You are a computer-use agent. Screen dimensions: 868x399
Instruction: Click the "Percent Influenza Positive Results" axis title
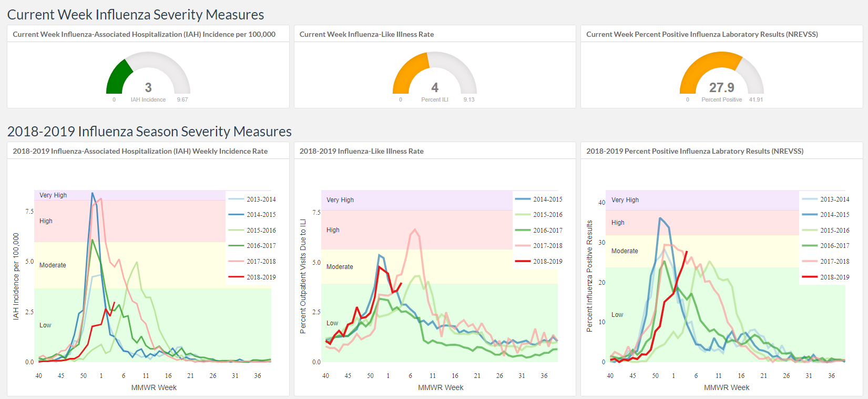pos(589,276)
